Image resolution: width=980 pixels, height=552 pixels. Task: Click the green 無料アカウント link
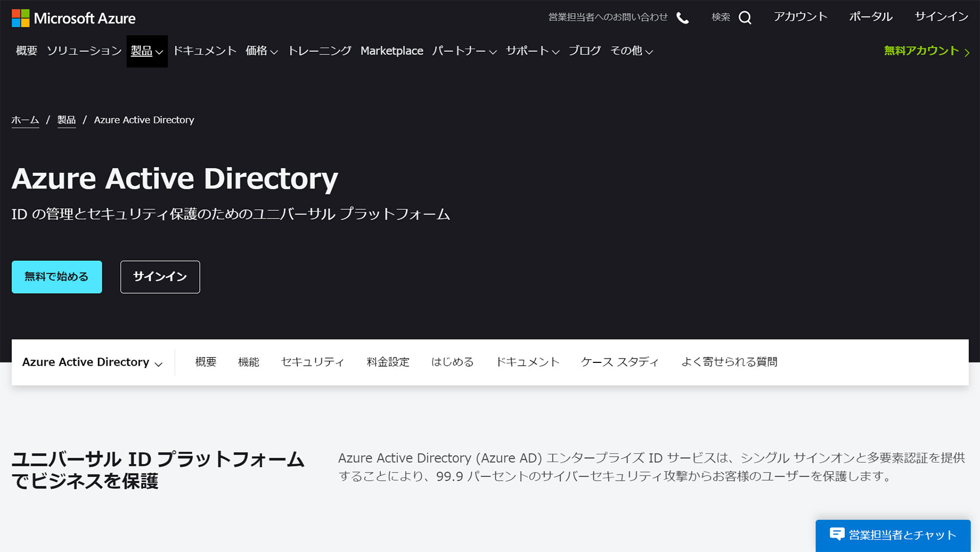pyautogui.click(x=921, y=51)
